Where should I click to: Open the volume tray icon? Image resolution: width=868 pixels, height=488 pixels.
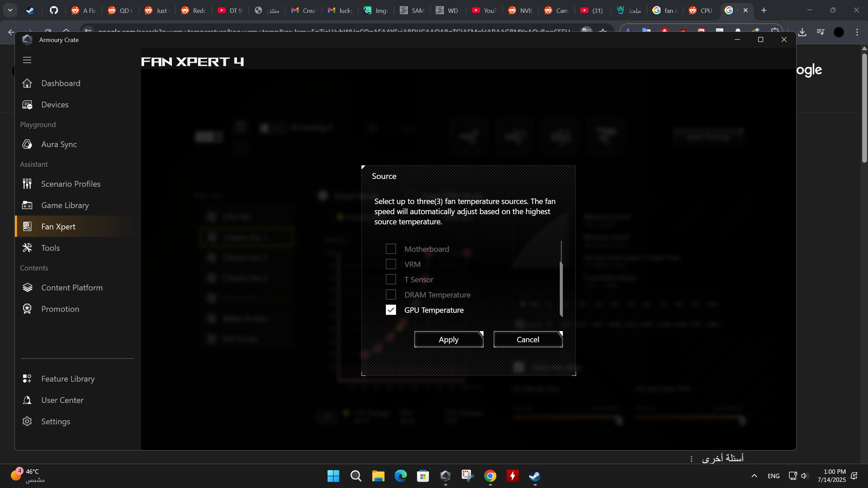click(x=805, y=476)
